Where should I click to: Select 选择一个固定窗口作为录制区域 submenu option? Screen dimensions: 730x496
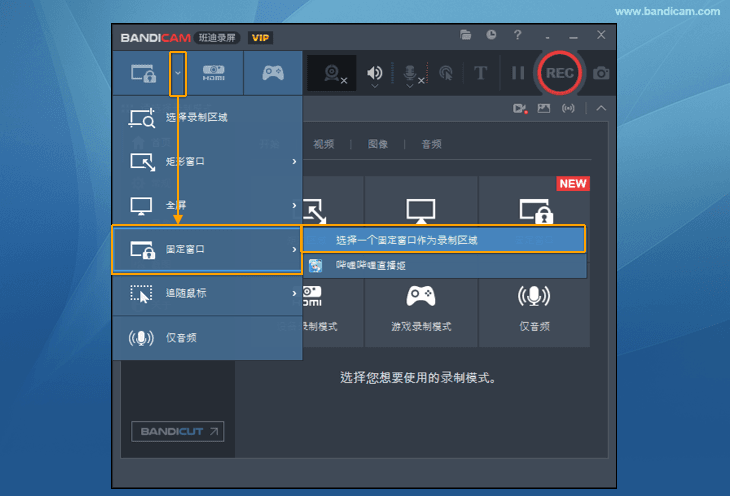[x=444, y=240]
